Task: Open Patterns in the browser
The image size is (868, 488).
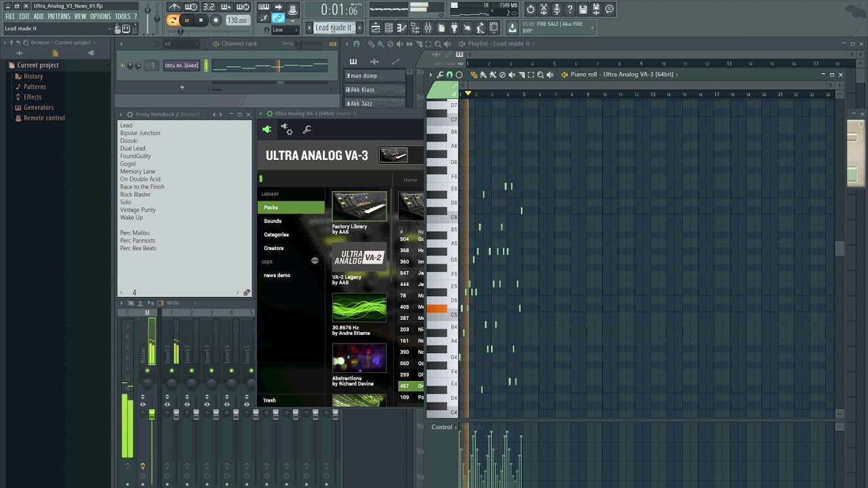Action: 35,87
